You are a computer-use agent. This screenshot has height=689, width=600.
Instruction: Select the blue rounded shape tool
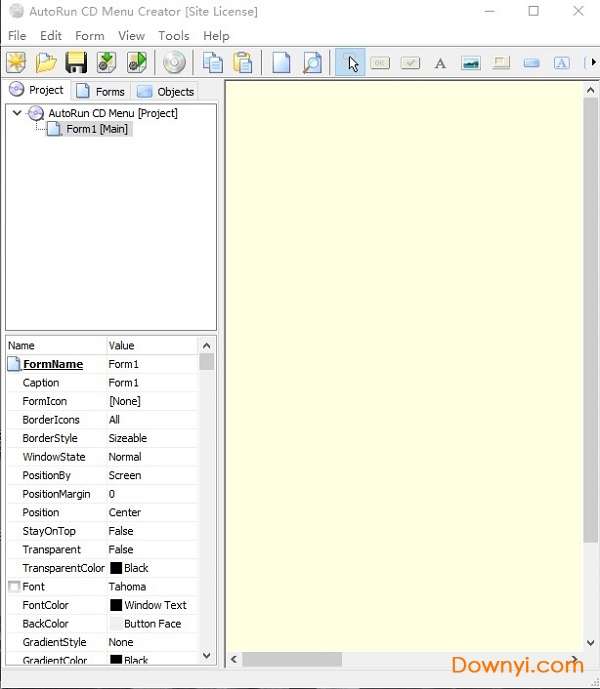531,64
